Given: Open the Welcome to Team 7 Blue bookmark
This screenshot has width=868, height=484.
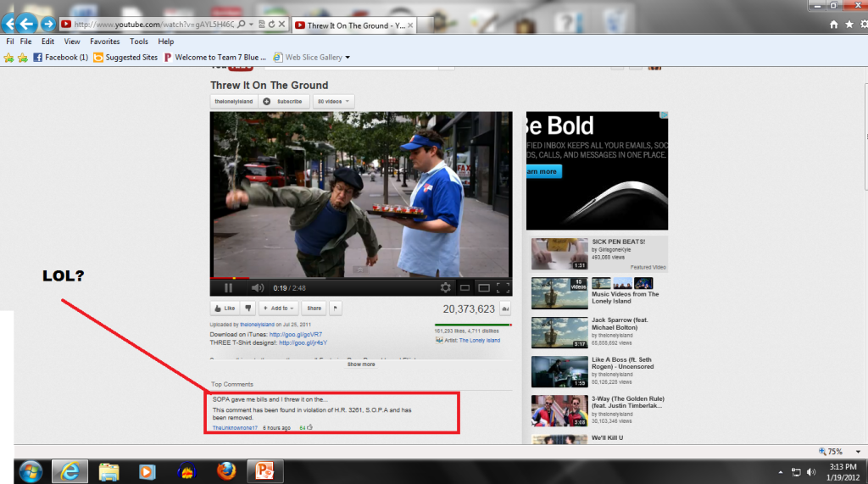Looking at the screenshot, I should click(x=214, y=57).
